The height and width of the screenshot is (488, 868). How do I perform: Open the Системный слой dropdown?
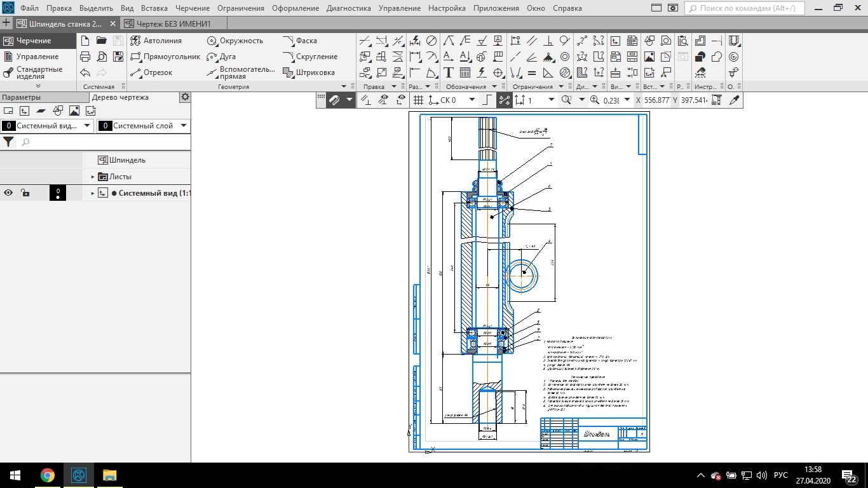[183, 126]
